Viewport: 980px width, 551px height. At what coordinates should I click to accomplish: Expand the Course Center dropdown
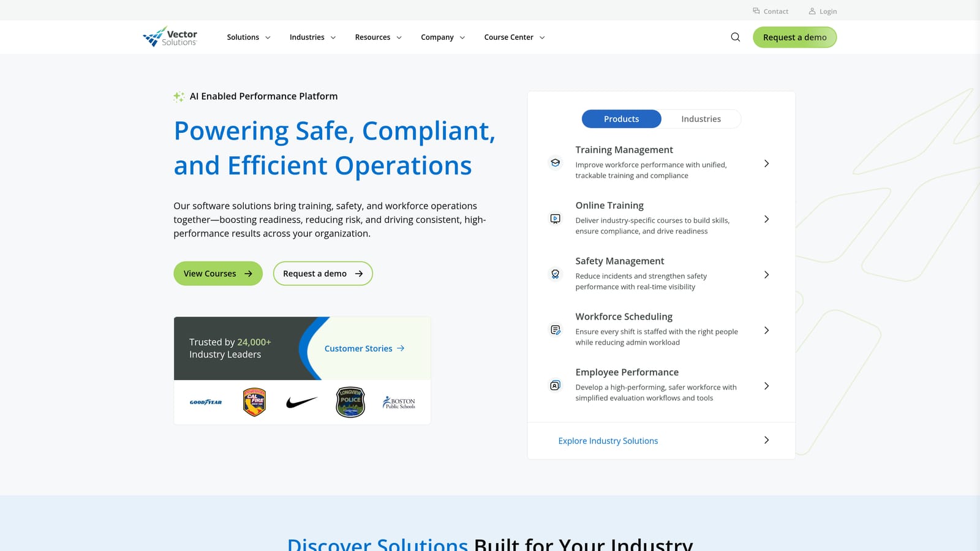514,37
